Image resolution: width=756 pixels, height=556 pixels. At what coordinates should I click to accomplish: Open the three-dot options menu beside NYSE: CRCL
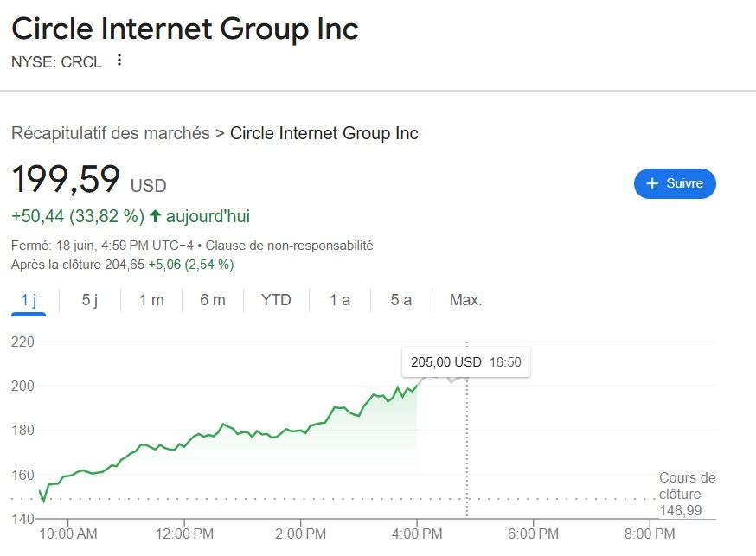point(119,61)
